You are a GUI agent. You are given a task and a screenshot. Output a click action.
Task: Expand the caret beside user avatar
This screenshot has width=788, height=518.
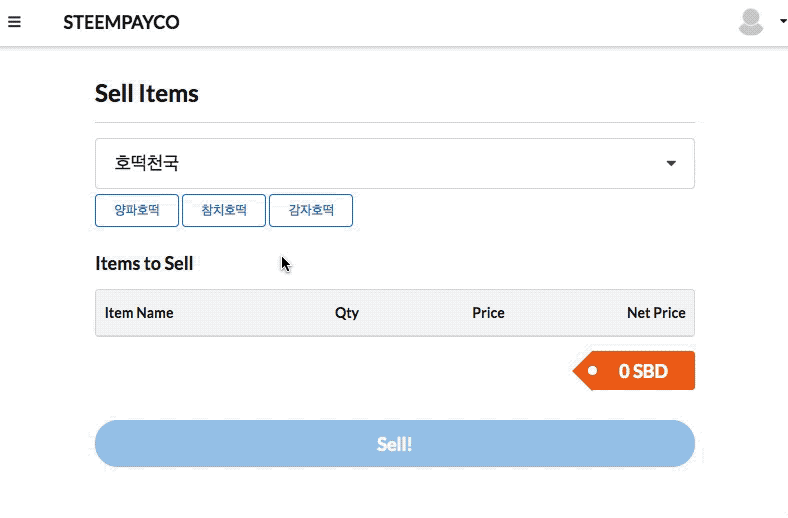[x=783, y=21]
